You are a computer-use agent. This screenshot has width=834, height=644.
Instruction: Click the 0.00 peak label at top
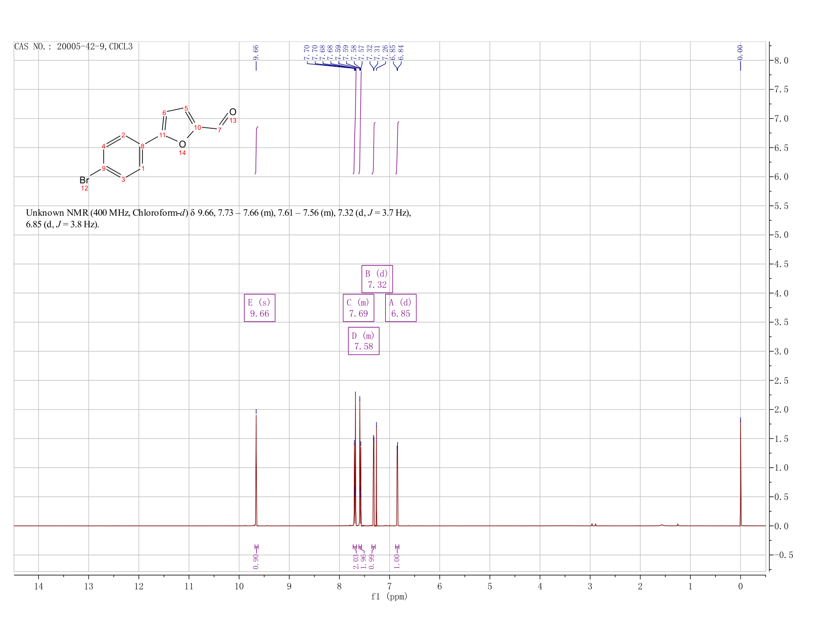(740, 52)
